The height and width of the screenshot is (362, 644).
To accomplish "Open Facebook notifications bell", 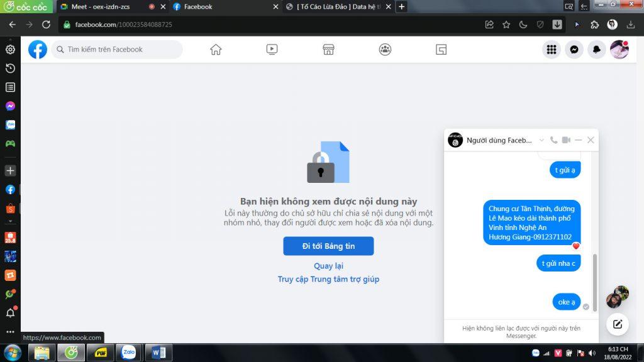I will pyautogui.click(x=596, y=50).
